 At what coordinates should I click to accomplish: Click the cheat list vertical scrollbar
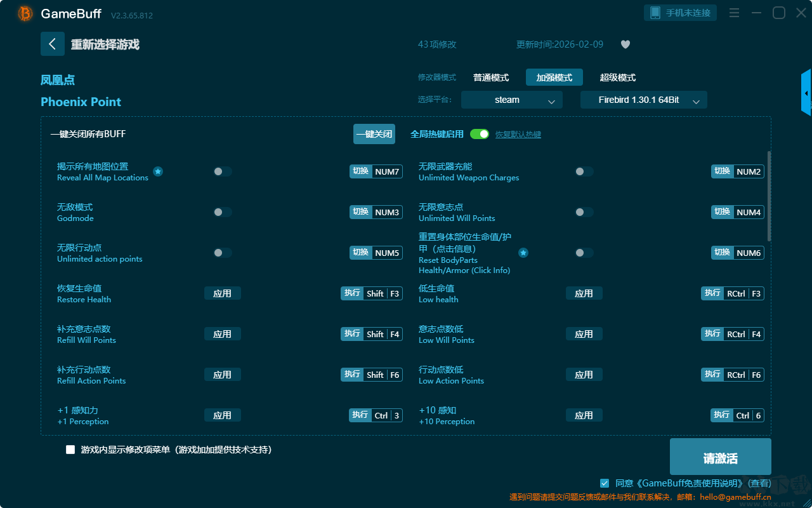point(769,196)
